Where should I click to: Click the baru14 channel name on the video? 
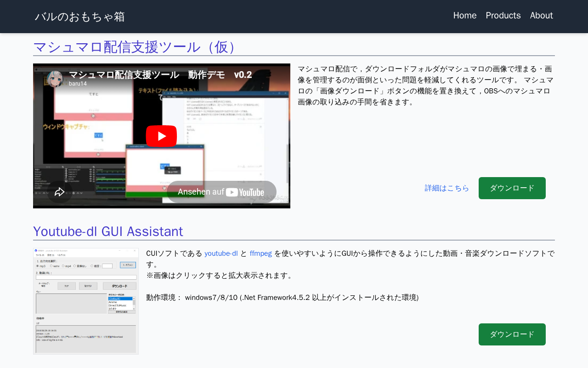[78, 84]
